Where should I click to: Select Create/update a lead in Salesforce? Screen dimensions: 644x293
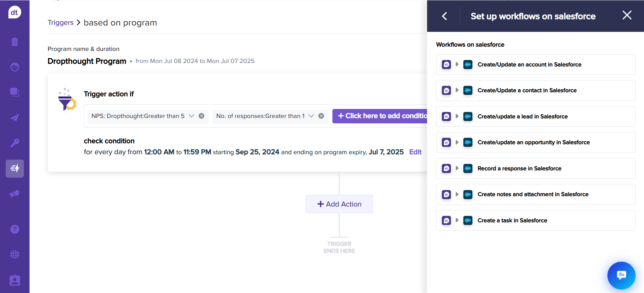(x=522, y=117)
